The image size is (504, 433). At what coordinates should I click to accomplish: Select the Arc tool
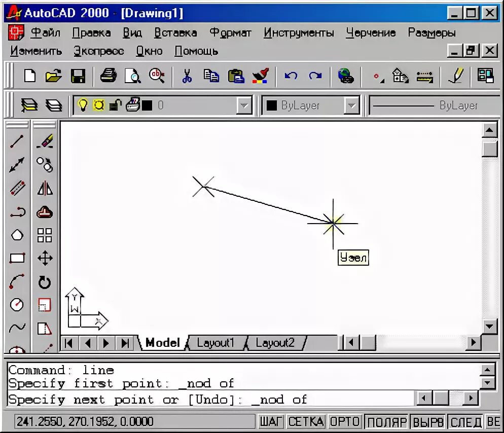[x=17, y=281]
